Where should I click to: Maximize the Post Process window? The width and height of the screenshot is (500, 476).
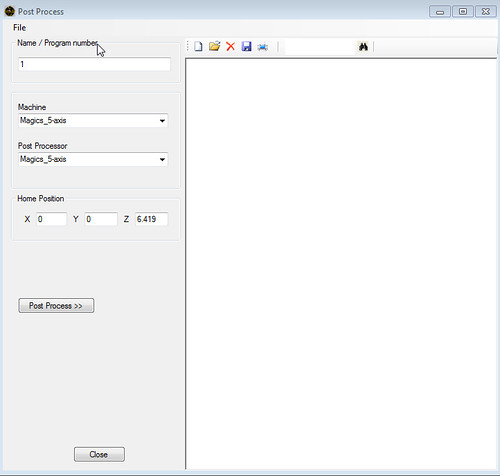pyautogui.click(x=463, y=11)
